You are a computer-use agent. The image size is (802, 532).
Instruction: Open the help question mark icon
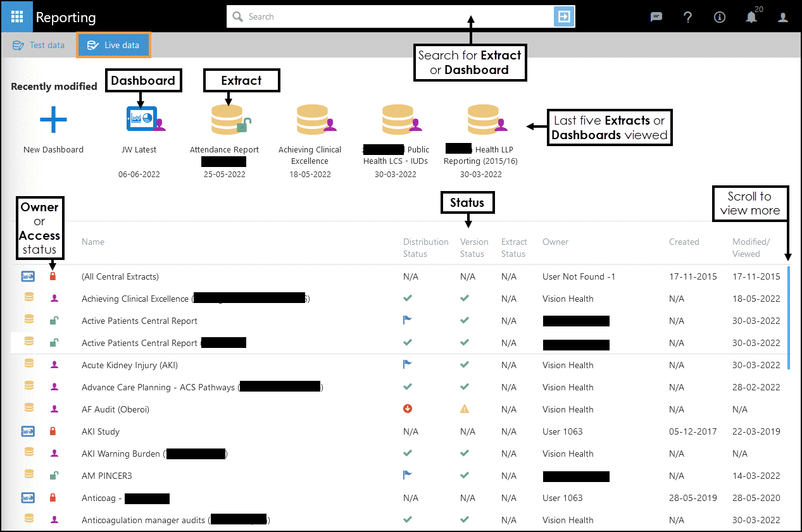click(x=688, y=17)
